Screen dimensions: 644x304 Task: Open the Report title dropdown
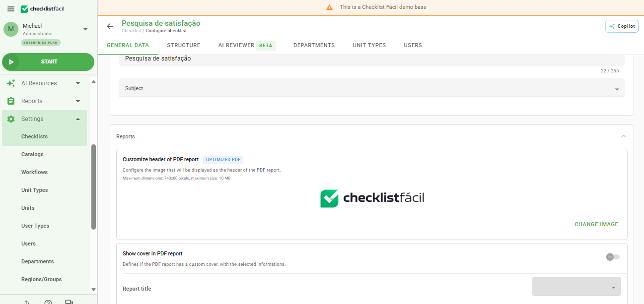(x=576, y=287)
